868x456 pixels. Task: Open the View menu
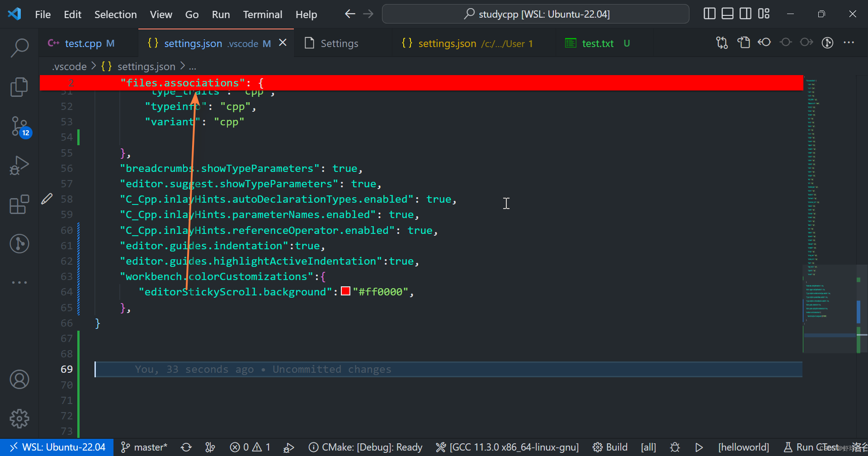pos(161,14)
